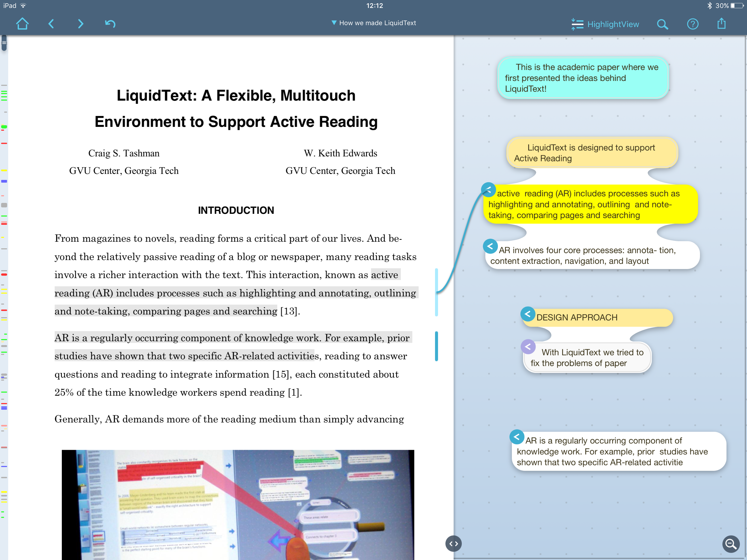Tap the figure image in the document
This screenshot has width=747, height=560.
[238, 504]
